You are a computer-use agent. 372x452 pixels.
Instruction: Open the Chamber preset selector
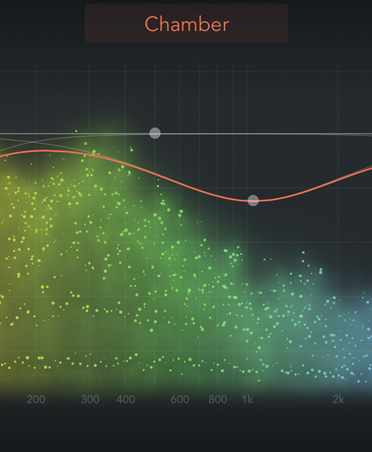tap(186, 23)
